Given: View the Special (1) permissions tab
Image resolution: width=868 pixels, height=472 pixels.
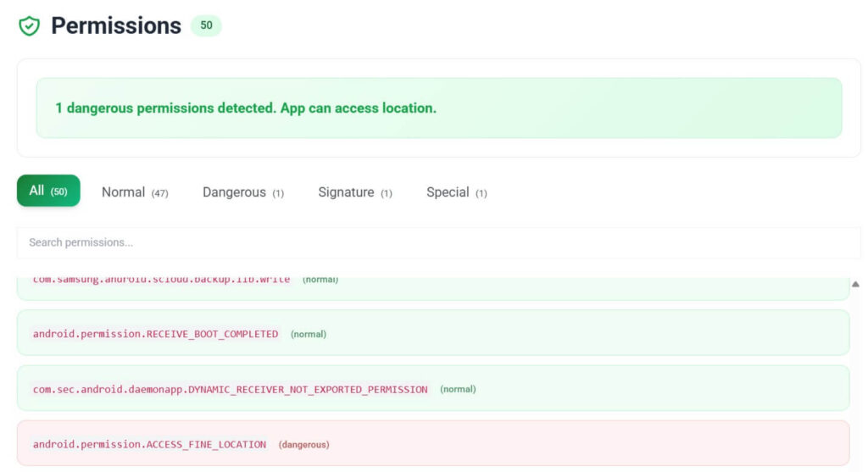Looking at the screenshot, I should point(457,192).
